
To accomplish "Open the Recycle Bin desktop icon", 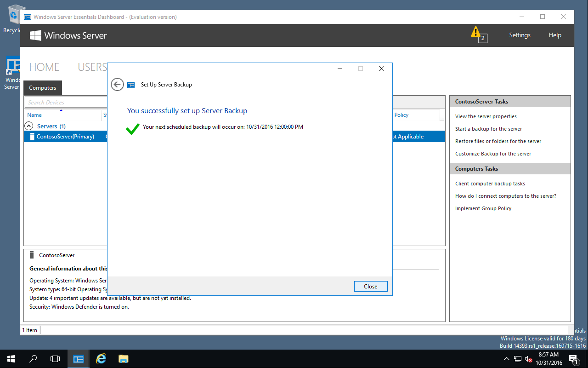I will (14, 18).
